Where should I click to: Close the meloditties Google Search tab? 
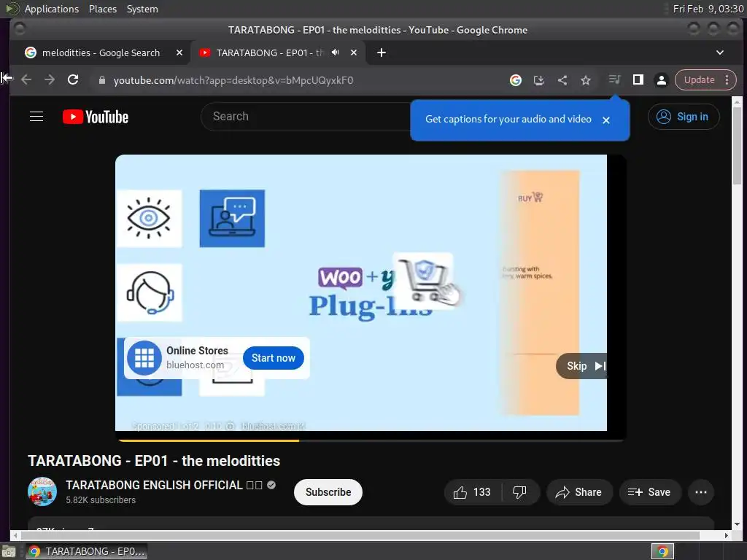[179, 52]
